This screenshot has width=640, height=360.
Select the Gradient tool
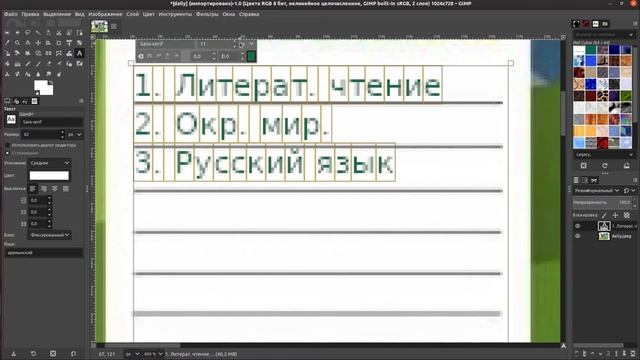coord(18,64)
